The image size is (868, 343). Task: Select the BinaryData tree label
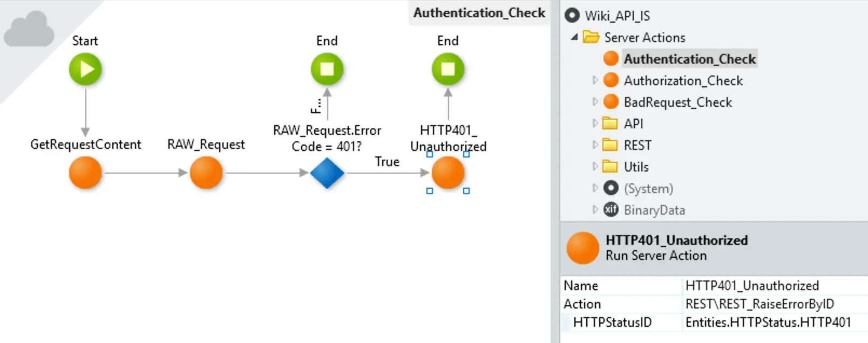click(x=654, y=210)
